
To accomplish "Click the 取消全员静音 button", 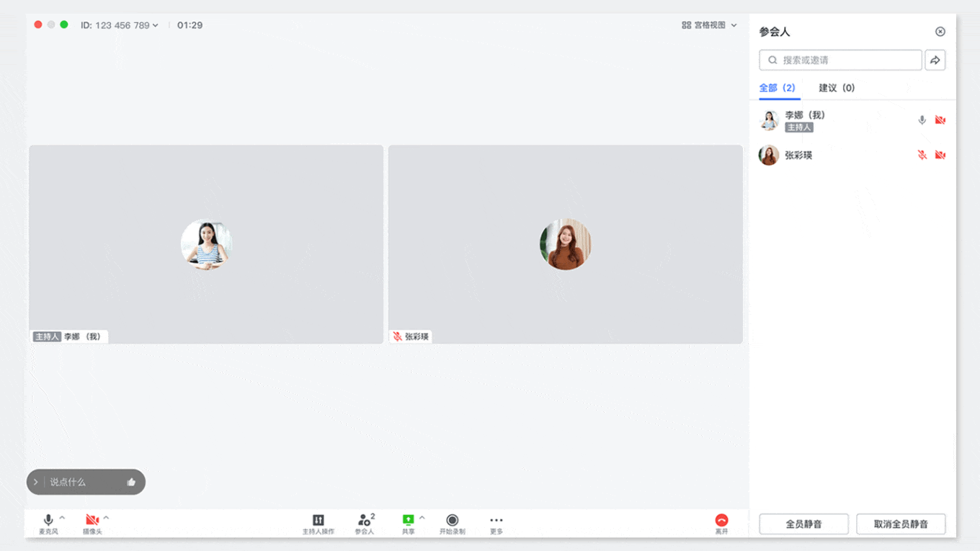I will pos(901,524).
